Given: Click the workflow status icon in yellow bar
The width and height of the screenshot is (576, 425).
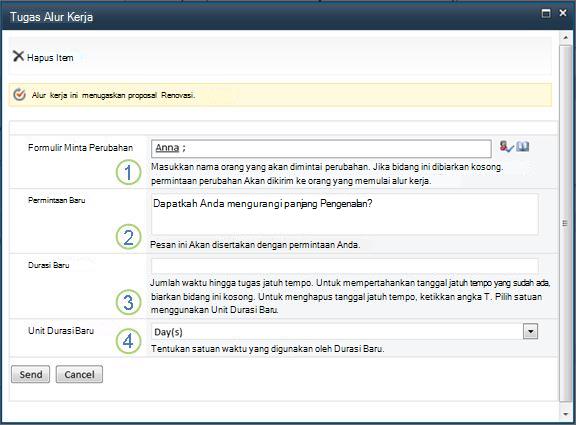Looking at the screenshot, I should pyautogui.click(x=19, y=95).
